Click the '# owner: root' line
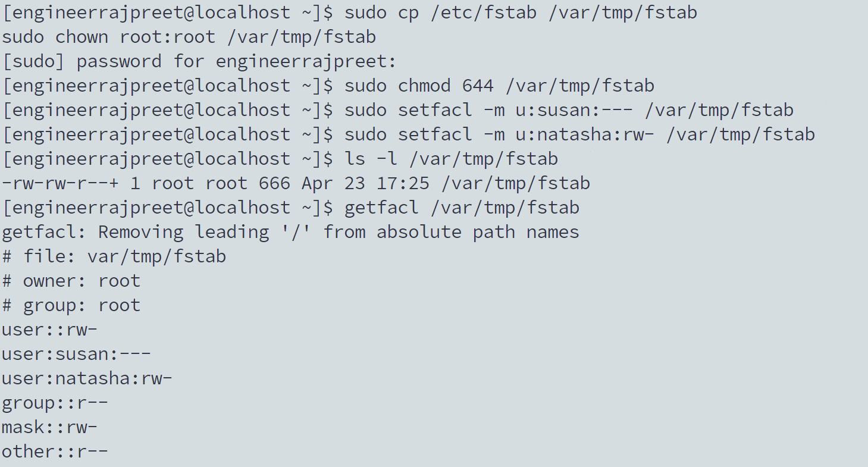 71,281
